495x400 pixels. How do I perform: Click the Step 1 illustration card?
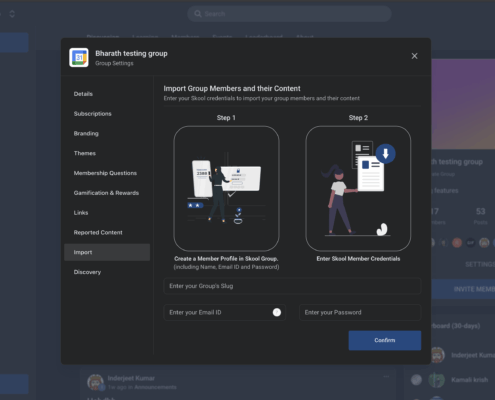pos(226,188)
